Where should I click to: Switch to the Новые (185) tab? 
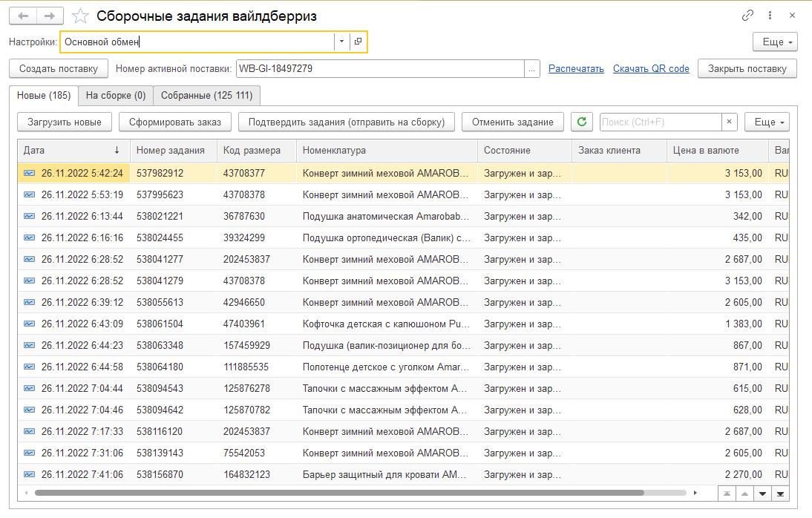click(x=44, y=95)
